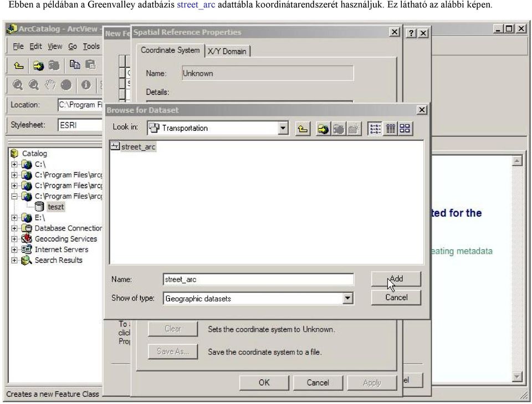Click Cancel in Spatial Reference Properties

pyautogui.click(x=318, y=382)
